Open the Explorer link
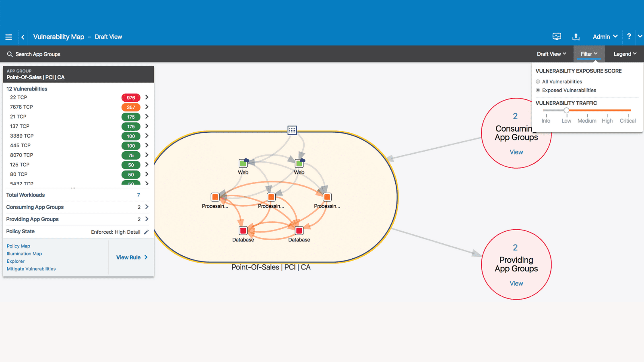 point(15,261)
